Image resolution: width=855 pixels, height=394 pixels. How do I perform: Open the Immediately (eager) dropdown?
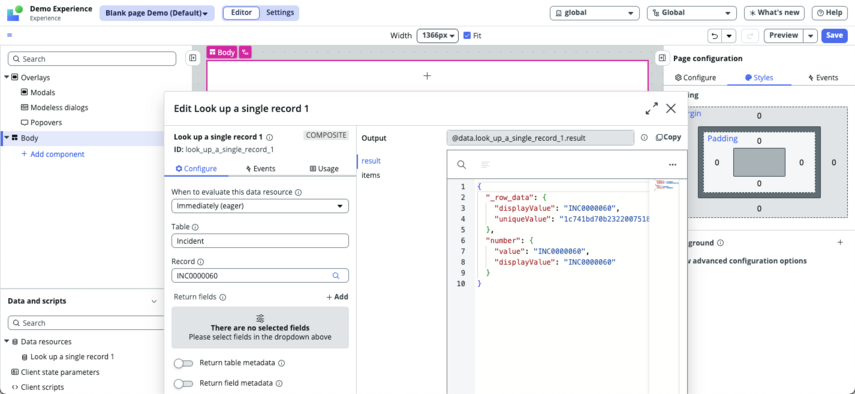[x=260, y=206]
